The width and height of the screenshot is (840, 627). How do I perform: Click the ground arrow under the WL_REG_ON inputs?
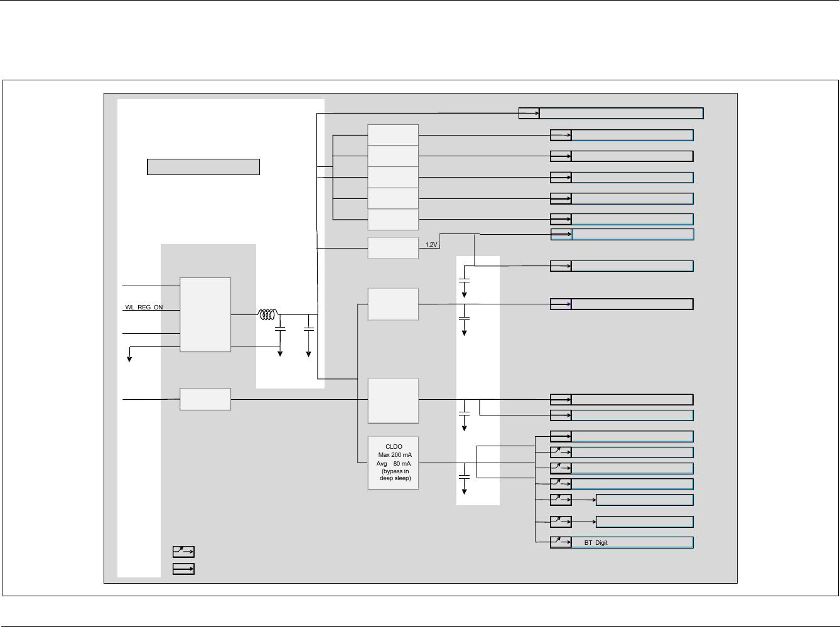tap(129, 358)
